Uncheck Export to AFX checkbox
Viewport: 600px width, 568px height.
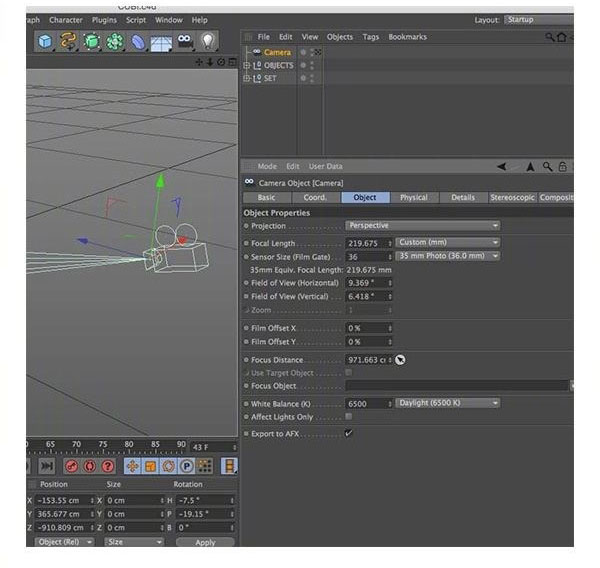coord(349,433)
